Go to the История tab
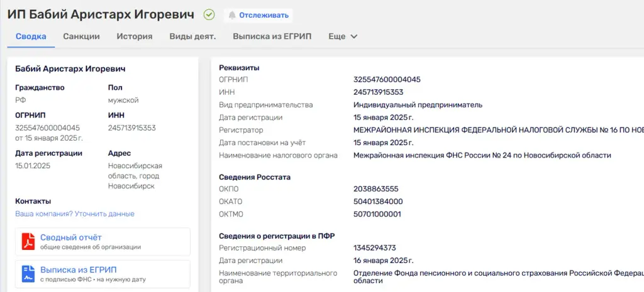The width and height of the screenshot is (644, 292). point(135,36)
